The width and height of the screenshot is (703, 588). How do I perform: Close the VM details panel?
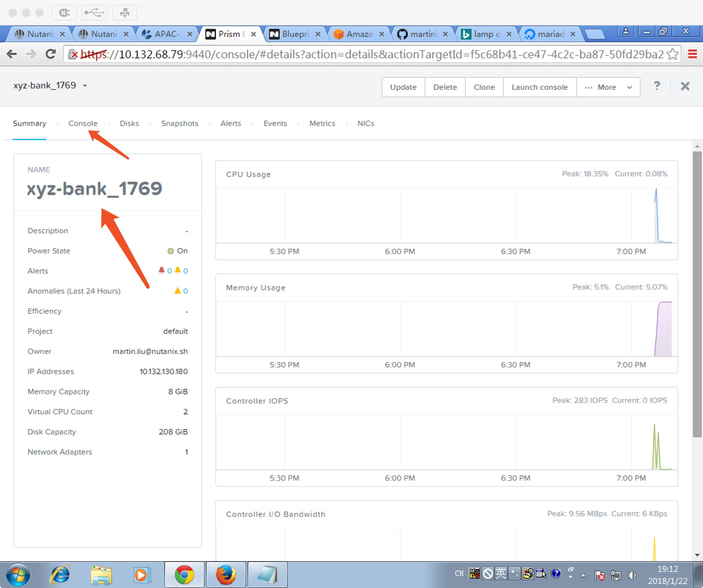pos(685,86)
